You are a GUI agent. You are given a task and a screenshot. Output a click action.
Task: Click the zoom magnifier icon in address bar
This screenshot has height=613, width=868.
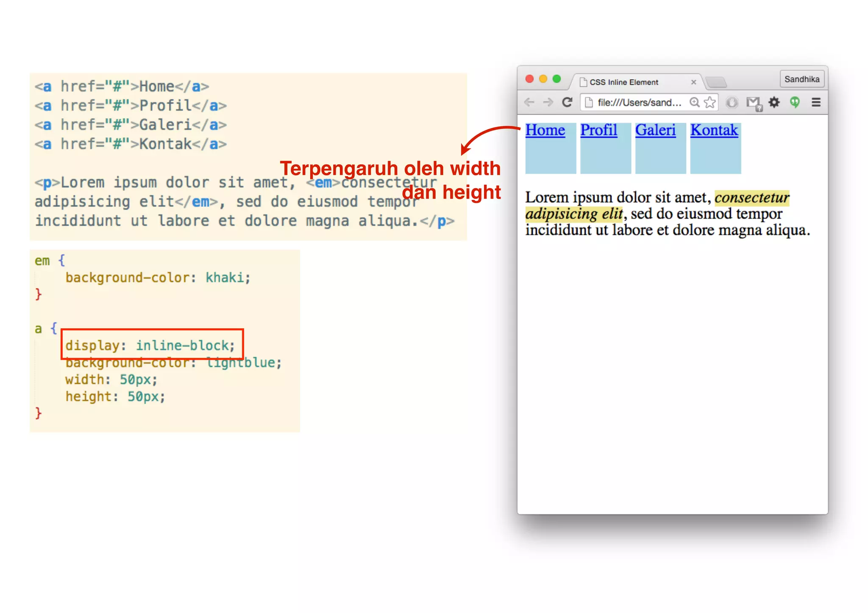(694, 102)
